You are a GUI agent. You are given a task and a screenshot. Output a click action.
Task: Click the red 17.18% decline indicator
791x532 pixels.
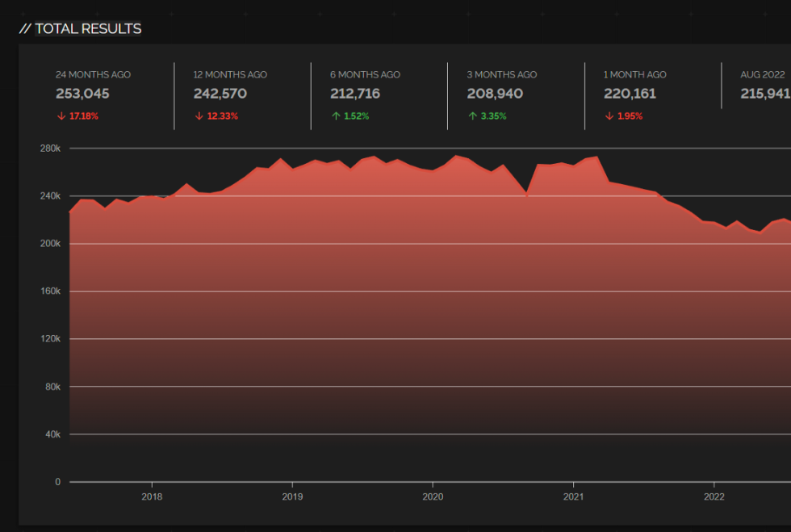pos(77,115)
